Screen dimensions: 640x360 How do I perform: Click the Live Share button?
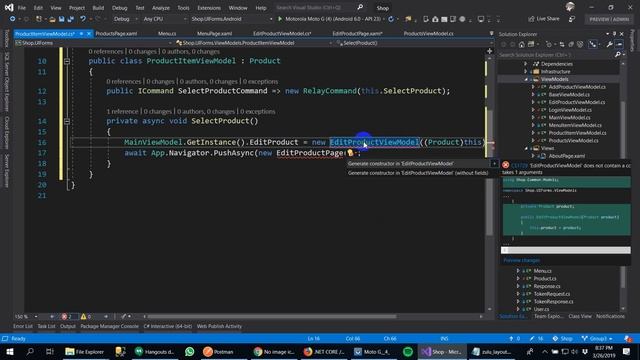point(544,19)
